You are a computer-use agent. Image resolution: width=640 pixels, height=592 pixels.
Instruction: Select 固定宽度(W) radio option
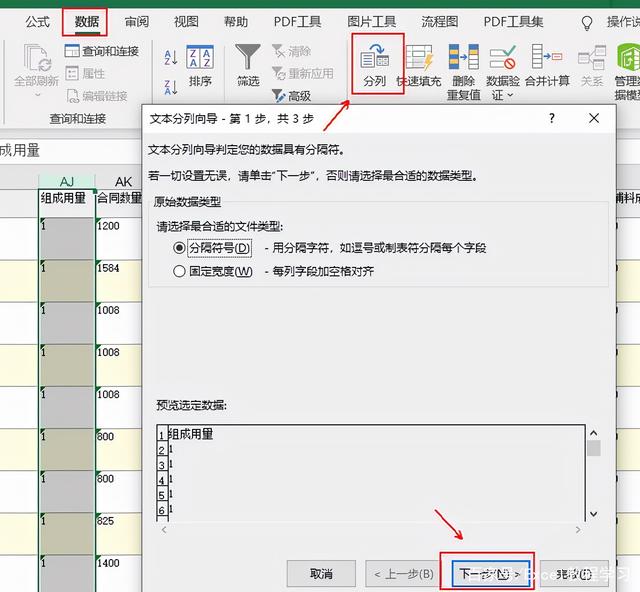pyautogui.click(x=179, y=271)
